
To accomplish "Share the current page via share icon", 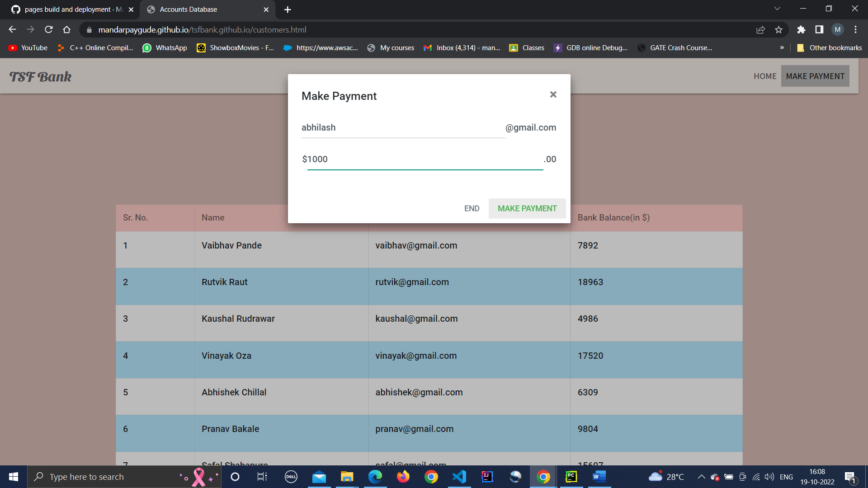I will pos(761,29).
